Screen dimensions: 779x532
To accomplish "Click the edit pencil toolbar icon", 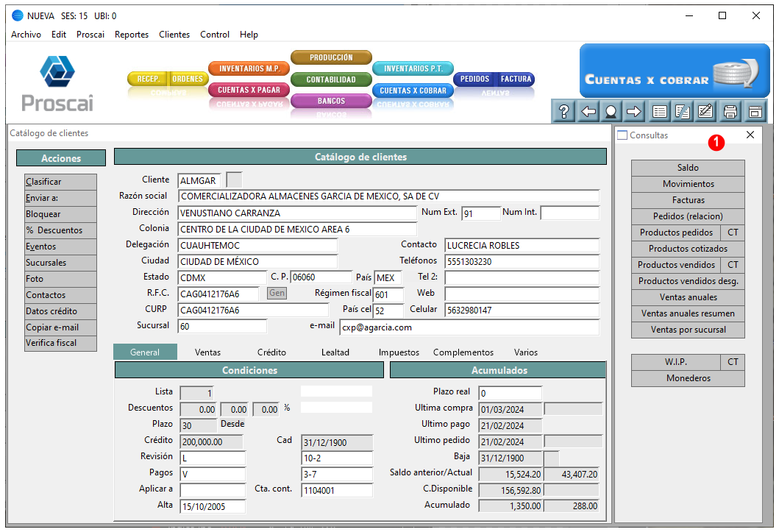I will (x=705, y=111).
